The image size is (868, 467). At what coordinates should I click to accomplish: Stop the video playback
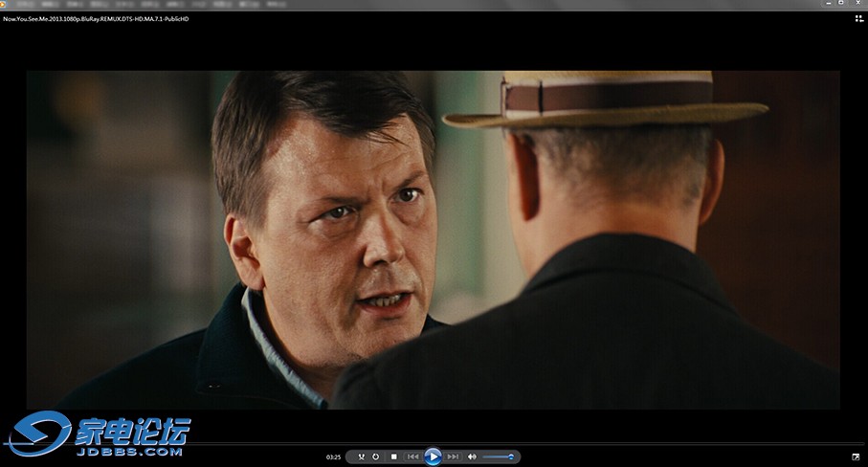[x=393, y=457]
